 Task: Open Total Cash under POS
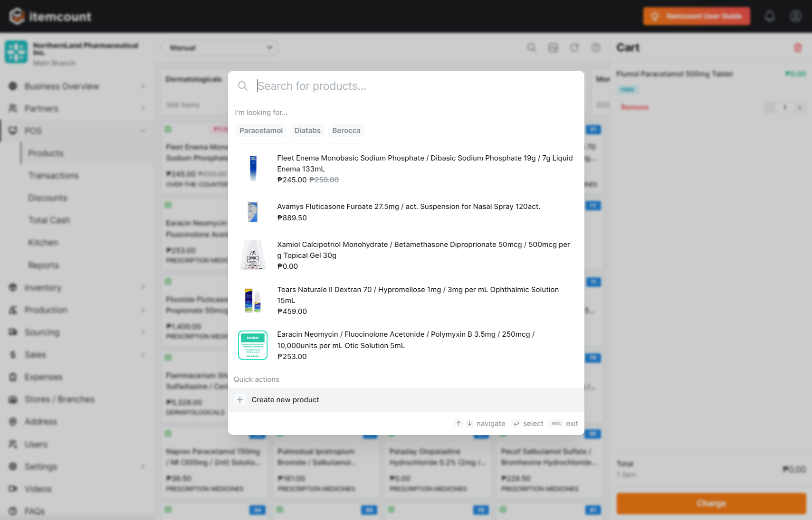(x=49, y=220)
